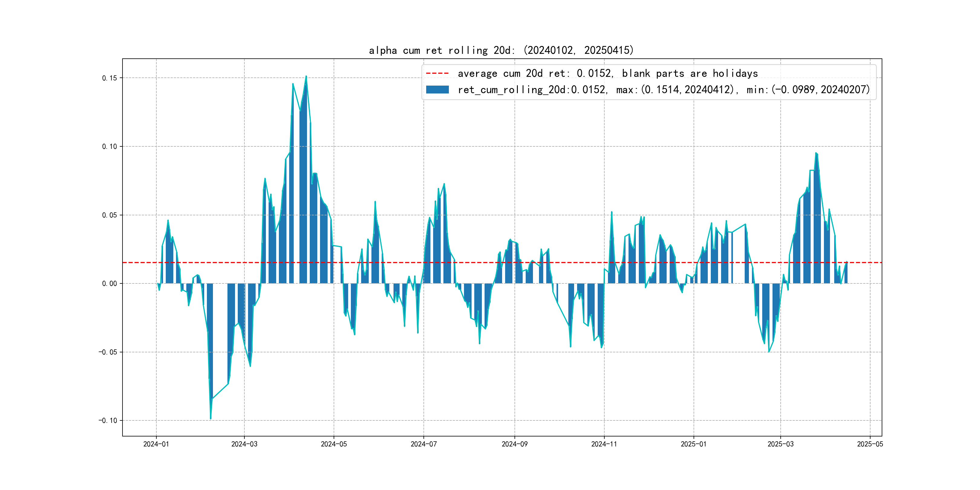Click the 2024-07 x-axis tick label

coord(423,444)
